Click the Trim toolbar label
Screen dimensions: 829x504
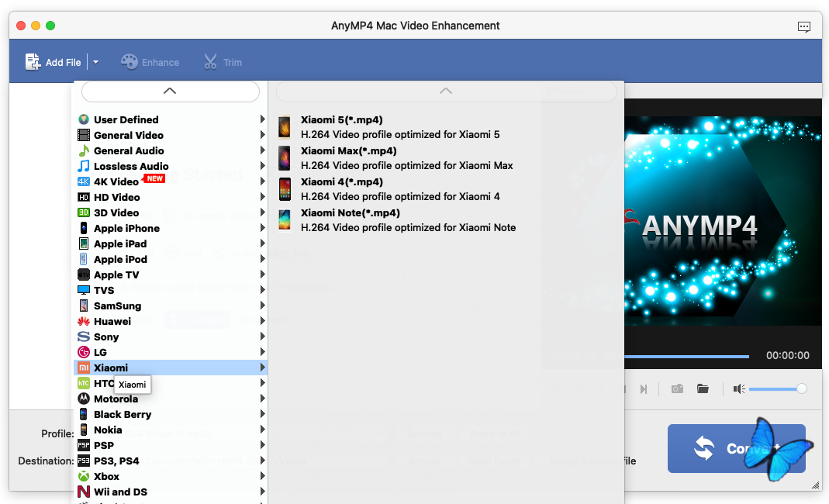pos(233,62)
